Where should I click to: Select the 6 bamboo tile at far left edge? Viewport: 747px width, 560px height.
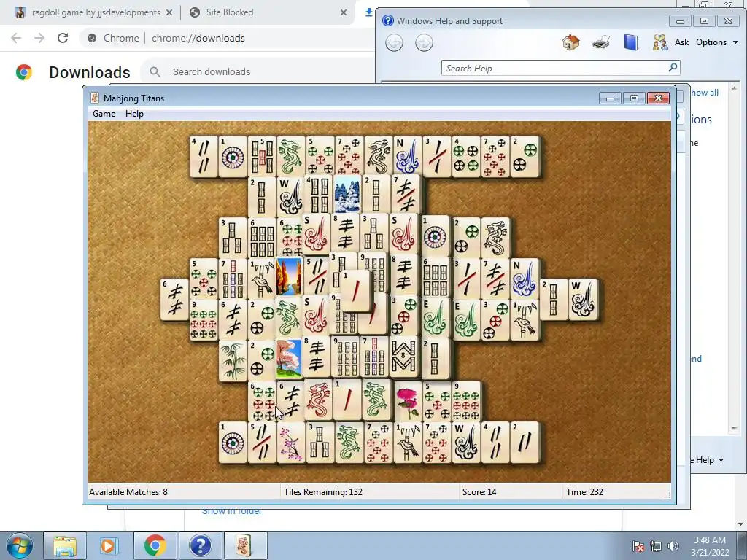tap(174, 300)
